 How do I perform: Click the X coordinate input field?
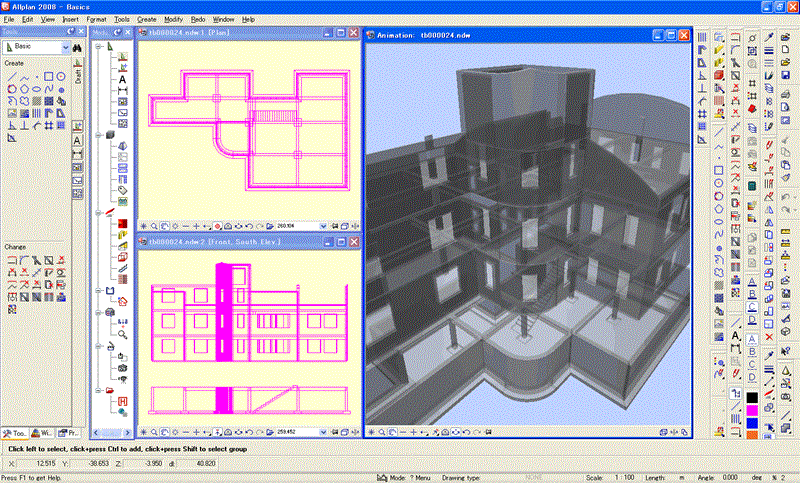coord(37,464)
